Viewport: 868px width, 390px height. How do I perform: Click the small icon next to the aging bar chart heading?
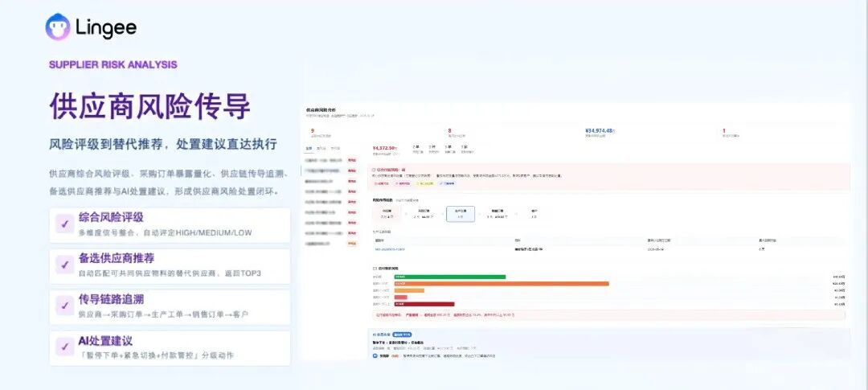375,268
